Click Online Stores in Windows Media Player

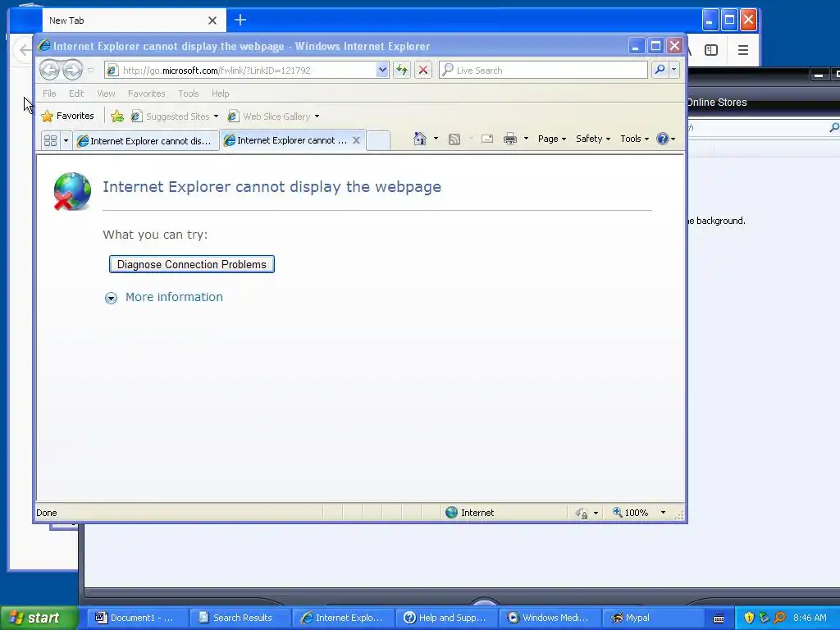[x=717, y=103]
